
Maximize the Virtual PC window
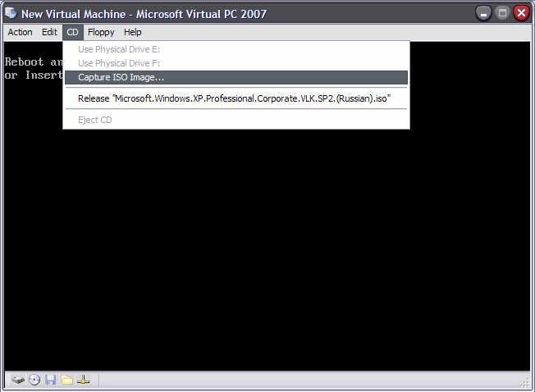click(502, 14)
